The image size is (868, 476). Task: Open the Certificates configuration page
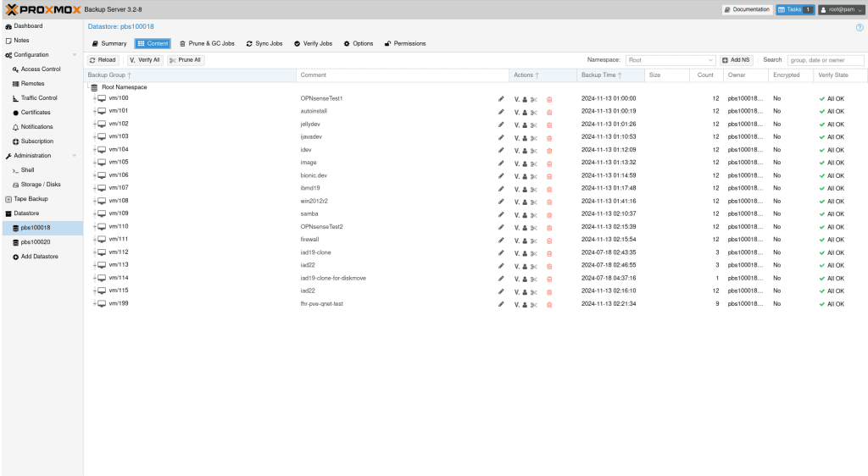[36, 113]
